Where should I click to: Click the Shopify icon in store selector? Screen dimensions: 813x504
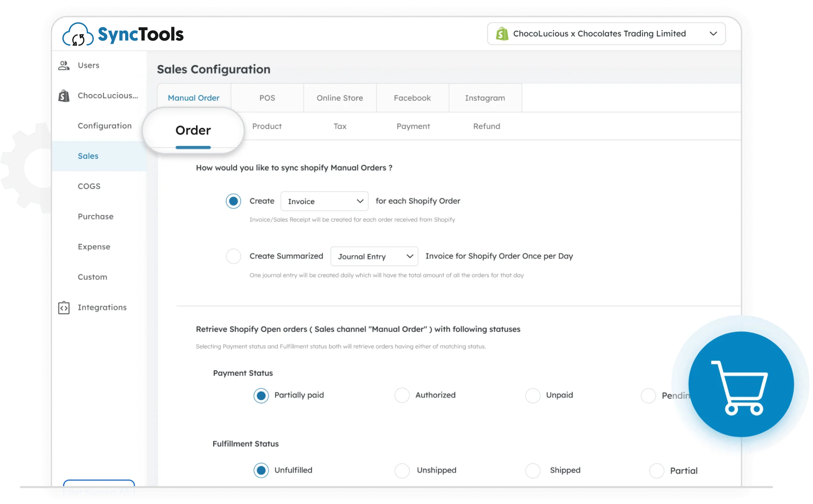pos(502,34)
